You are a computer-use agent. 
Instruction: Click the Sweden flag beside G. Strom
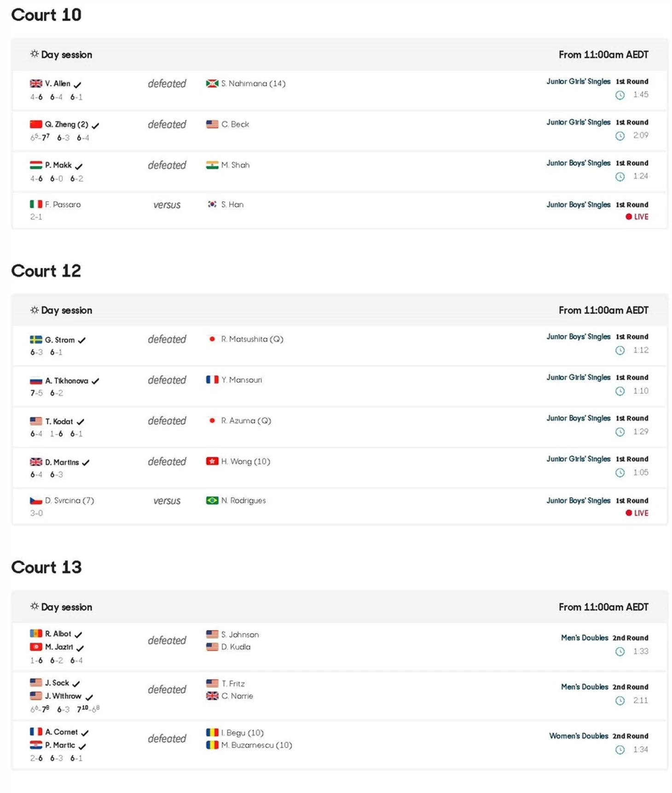(x=36, y=340)
